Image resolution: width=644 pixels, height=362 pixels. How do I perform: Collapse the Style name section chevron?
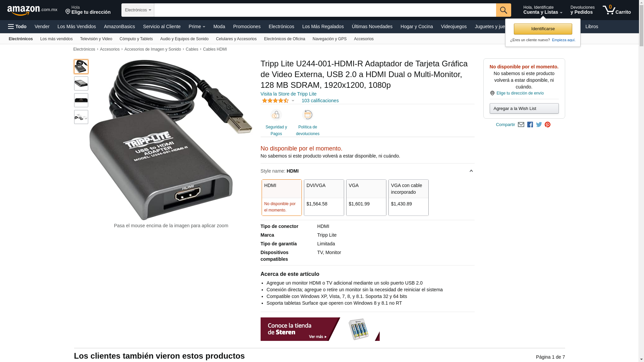[471, 171]
